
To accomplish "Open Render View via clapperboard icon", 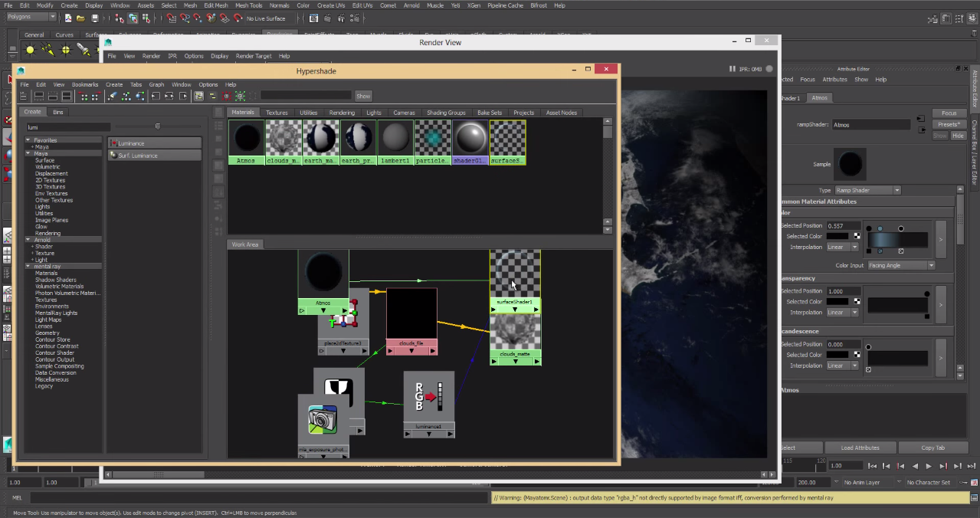I will tap(314, 18).
